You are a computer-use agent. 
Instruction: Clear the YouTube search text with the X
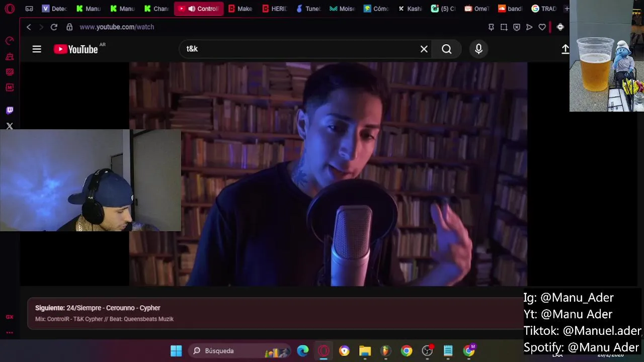424,49
